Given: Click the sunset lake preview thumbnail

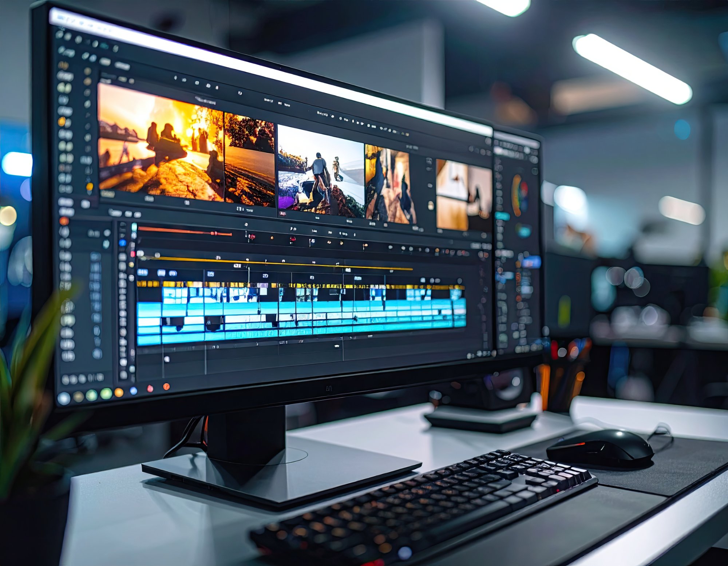Looking at the screenshot, I should tap(160, 142).
